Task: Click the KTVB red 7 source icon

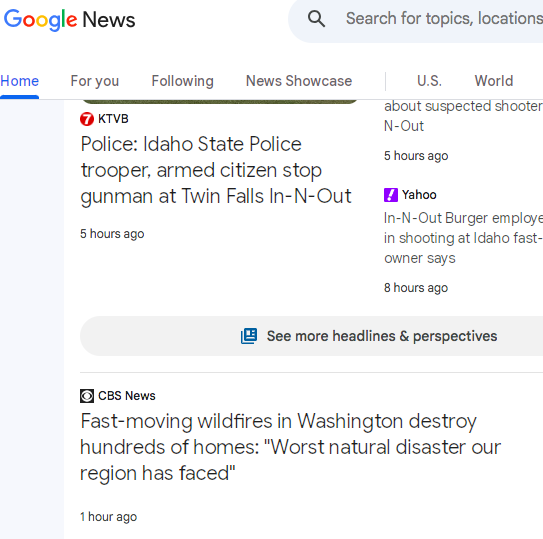Action: pyautogui.click(x=87, y=119)
